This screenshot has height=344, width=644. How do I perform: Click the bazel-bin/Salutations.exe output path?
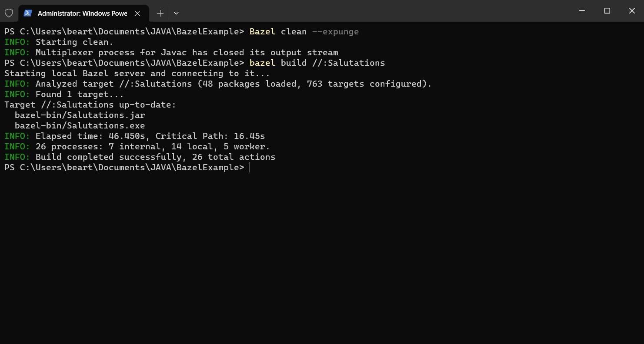click(79, 125)
